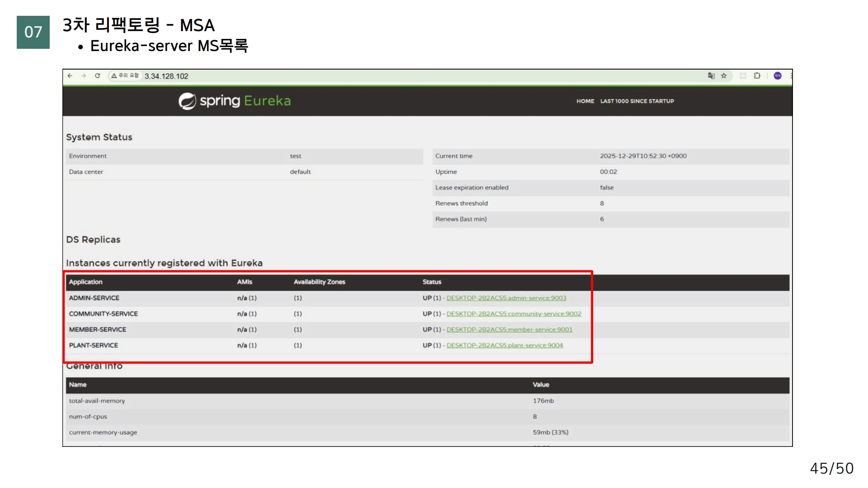Viewport: 868px width, 488px height.
Task: Open the community-service:9002 instance link
Action: pos(514,314)
